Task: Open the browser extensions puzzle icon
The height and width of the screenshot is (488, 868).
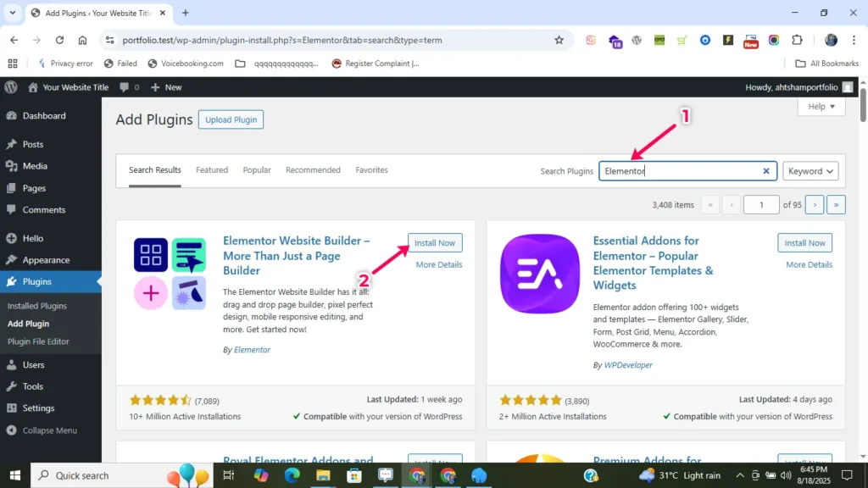Action: (796, 40)
